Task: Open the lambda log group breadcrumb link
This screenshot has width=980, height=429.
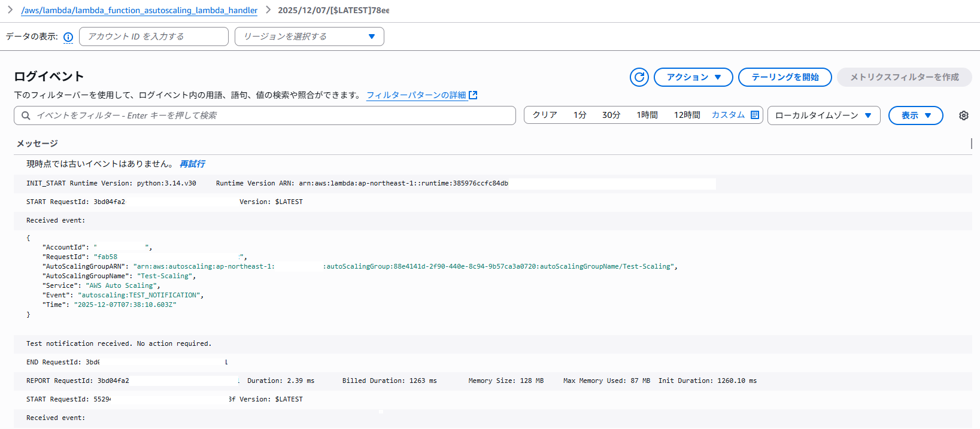Action: click(139, 10)
